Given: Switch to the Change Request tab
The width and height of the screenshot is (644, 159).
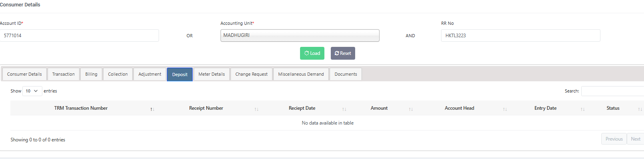Looking at the screenshot, I should pyautogui.click(x=251, y=74).
